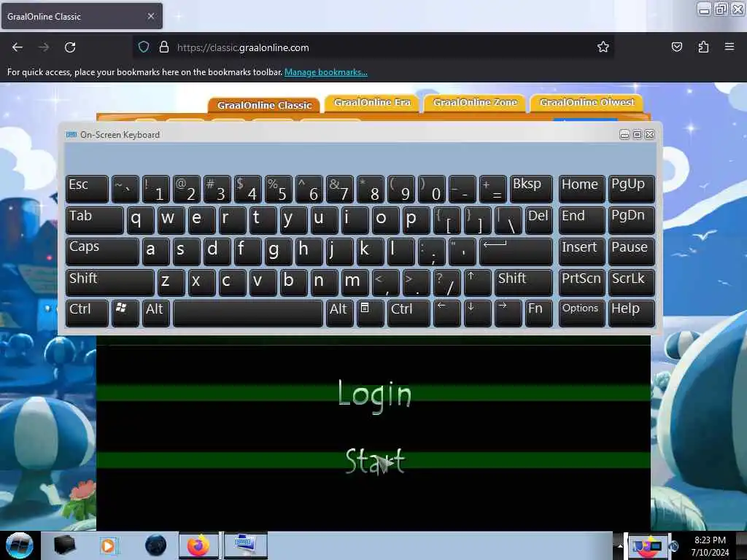
Task: Tap the Bksp key
Action: [531, 189]
